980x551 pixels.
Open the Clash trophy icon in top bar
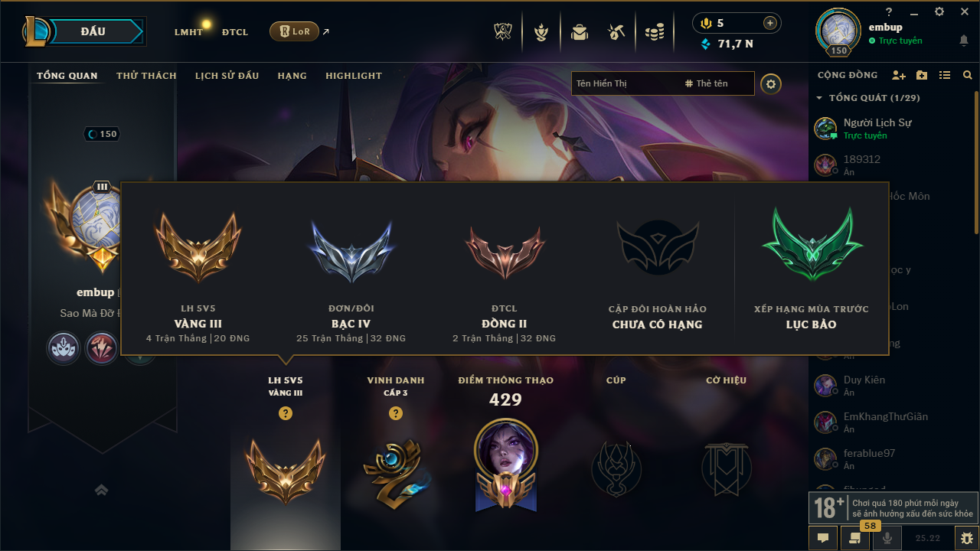pyautogui.click(x=502, y=32)
